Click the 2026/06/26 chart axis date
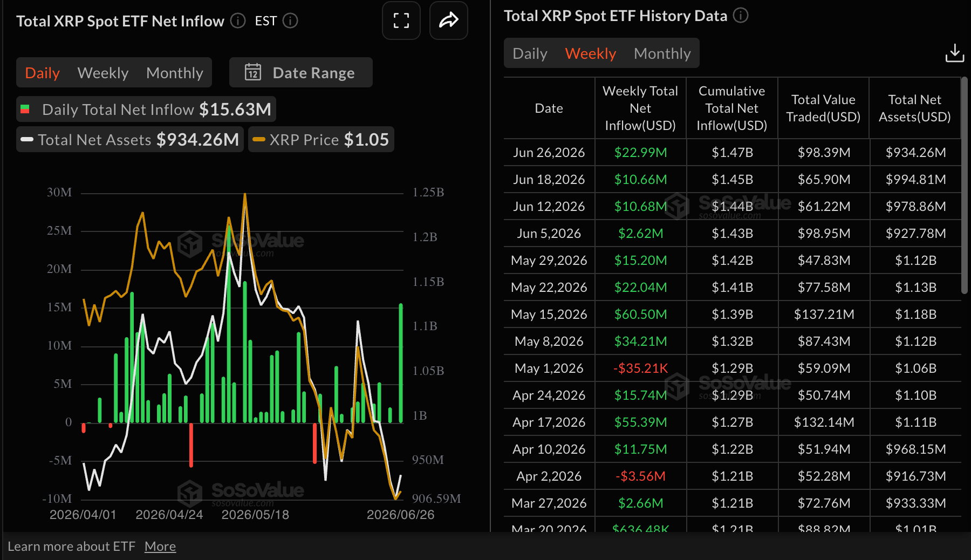This screenshot has width=971, height=560. point(400,515)
